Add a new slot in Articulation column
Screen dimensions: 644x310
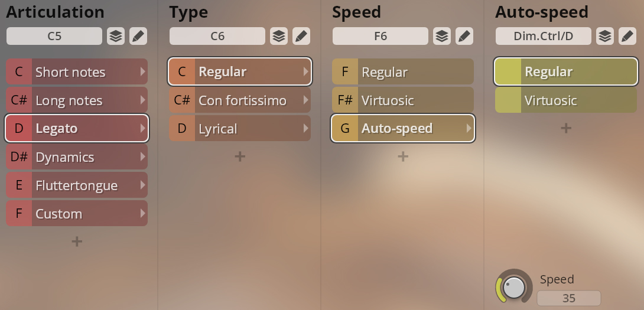pyautogui.click(x=77, y=242)
